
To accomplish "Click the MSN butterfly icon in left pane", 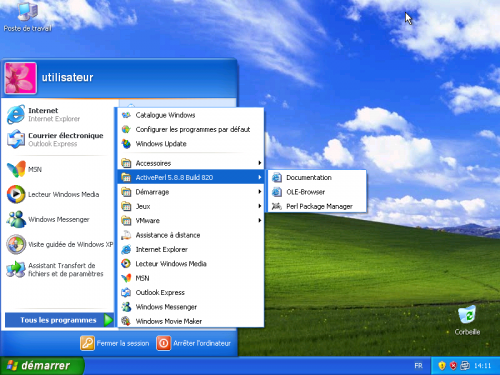I will 16,169.
